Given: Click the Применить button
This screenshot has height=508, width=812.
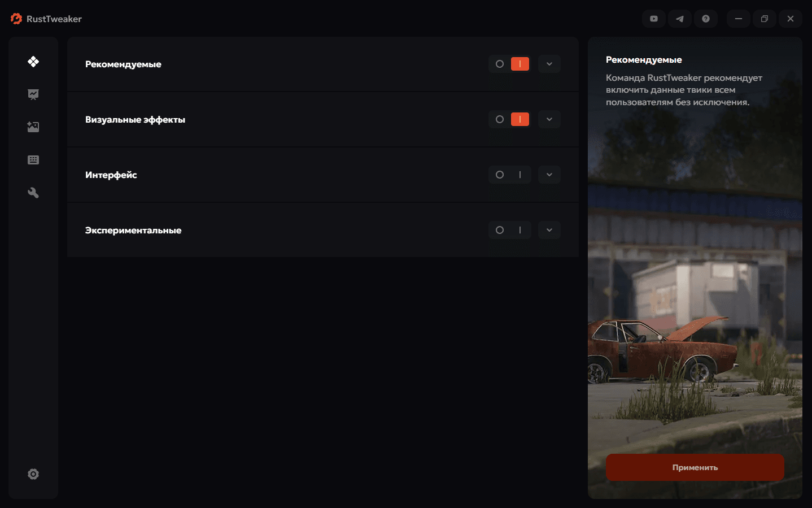Looking at the screenshot, I should click(695, 467).
